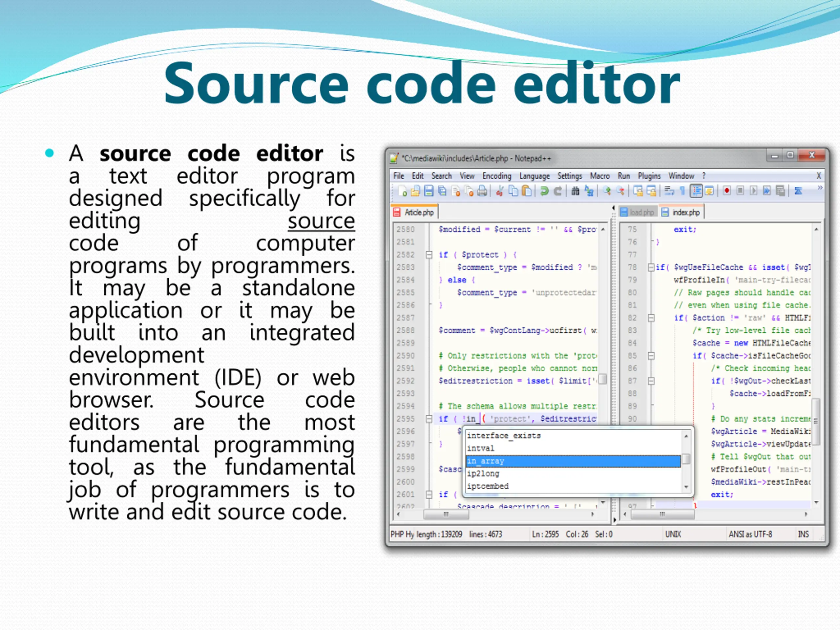Click the left editor pane vertical scroll thumb

(603, 379)
